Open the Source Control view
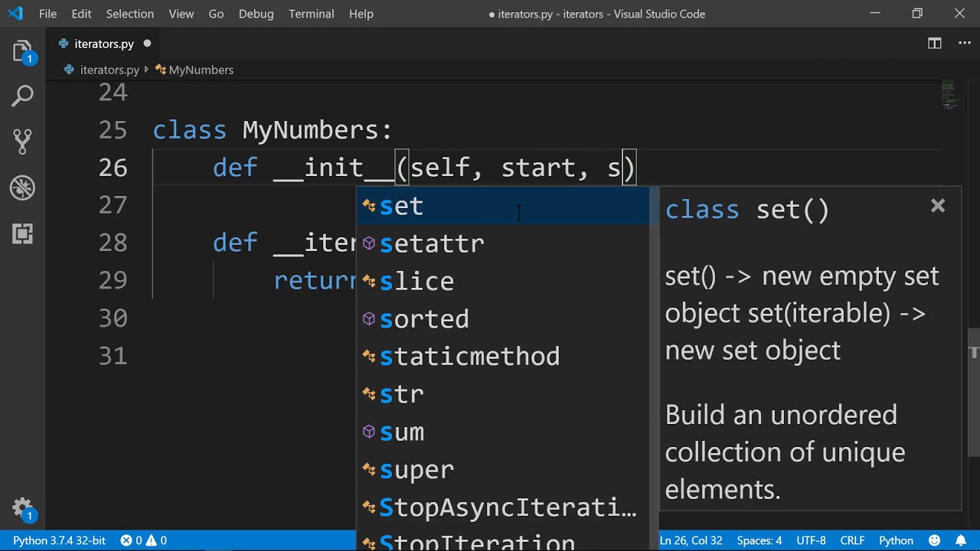980x551 pixels. tap(23, 142)
